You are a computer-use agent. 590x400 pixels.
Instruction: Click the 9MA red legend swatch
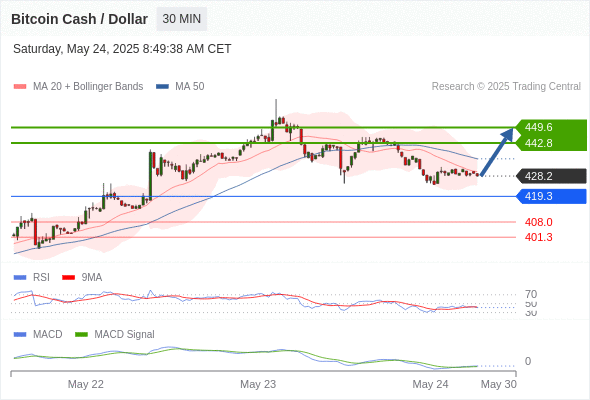click(x=68, y=278)
